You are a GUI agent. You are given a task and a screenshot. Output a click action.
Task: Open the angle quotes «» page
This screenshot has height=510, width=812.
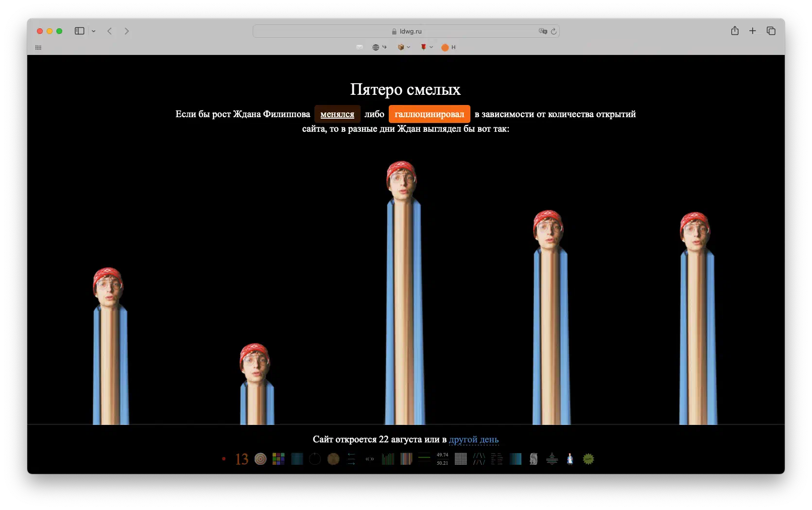click(x=370, y=459)
